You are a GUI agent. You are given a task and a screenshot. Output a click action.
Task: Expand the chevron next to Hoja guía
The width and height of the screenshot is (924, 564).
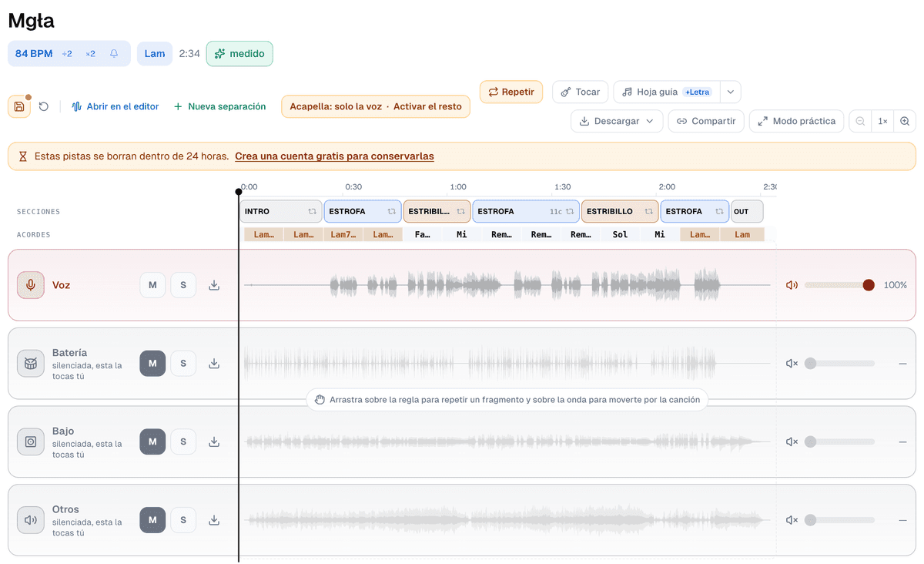coord(731,92)
